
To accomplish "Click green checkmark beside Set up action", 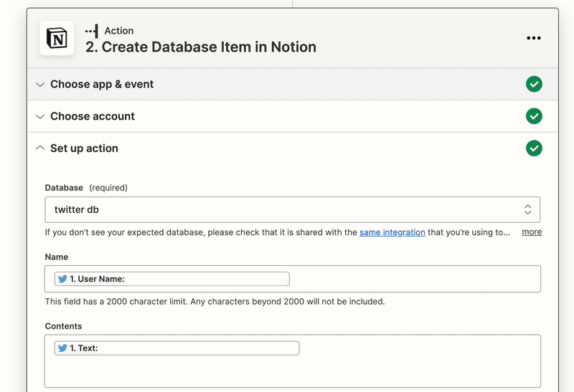I will click(x=534, y=148).
